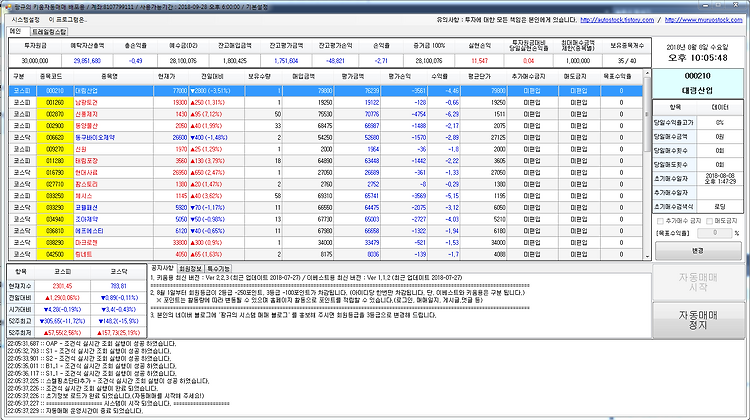Viewport: 750px width, 420px height.
Task: Click the 보유종목개수 value 35 / 40
Action: (x=627, y=61)
